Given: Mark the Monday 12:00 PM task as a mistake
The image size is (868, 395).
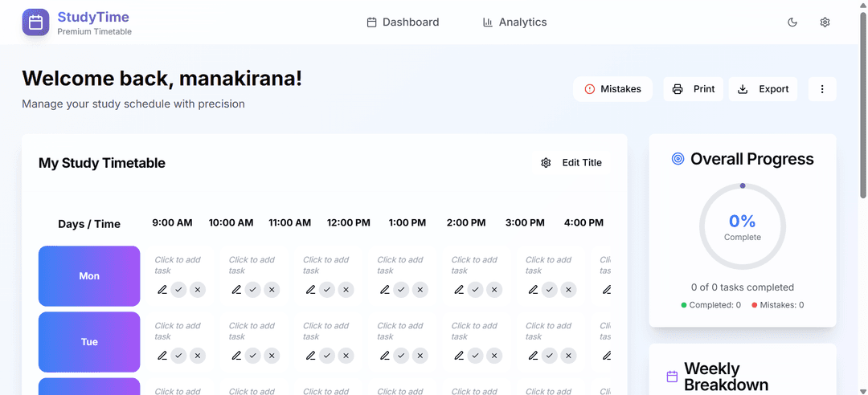Looking at the screenshot, I should click(x=420, y=289).
